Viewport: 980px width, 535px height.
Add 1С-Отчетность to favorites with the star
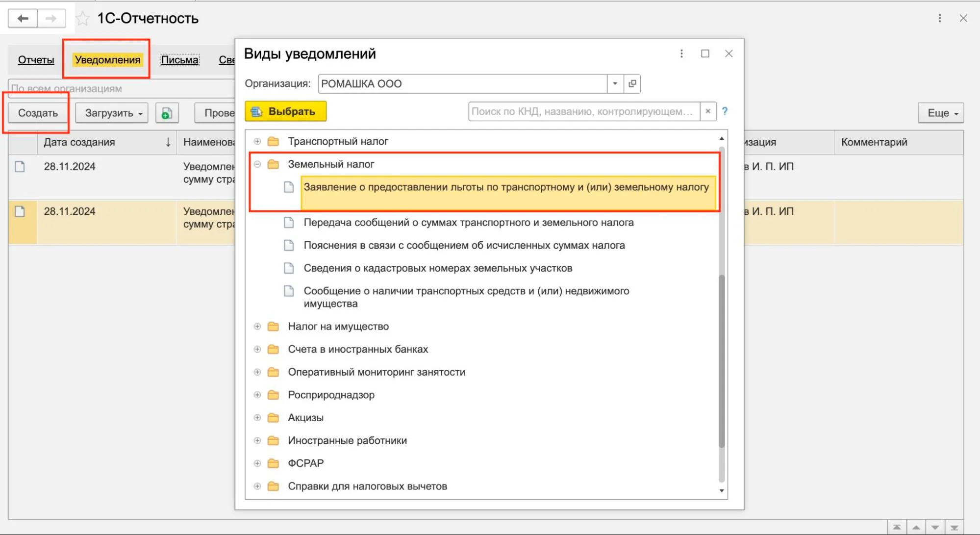[83, 19]
